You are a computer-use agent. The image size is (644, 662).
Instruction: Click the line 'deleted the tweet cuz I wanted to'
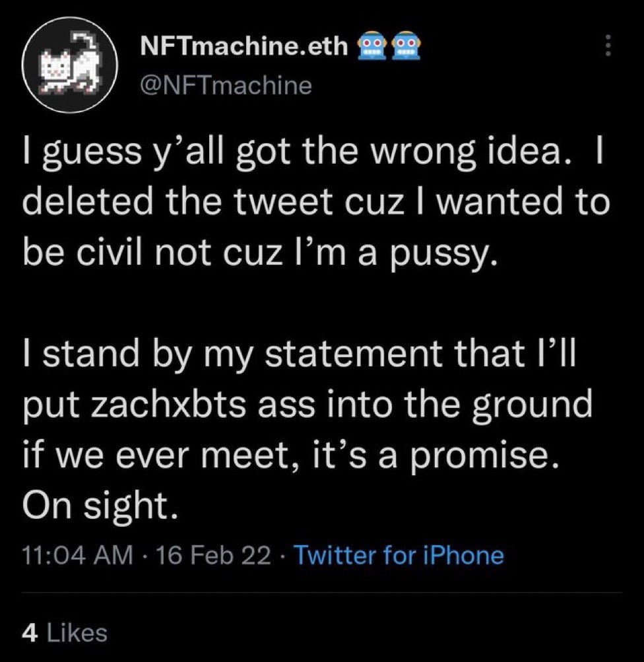[x=315, y=202]
